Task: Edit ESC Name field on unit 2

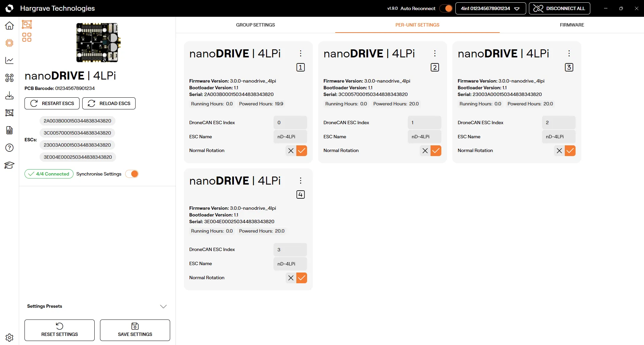Action: click(x=425, y=137)
